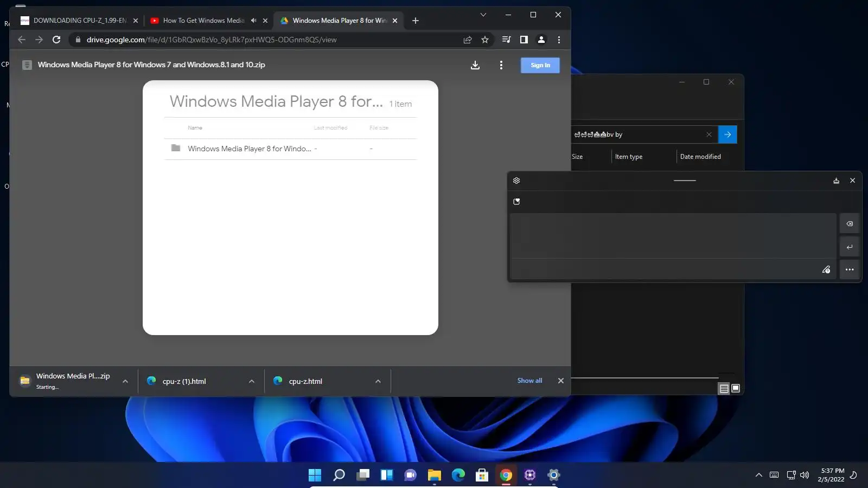This screenshot has height=488, width=868.
Task: Share this page icon in address bar
Action: point(468,40)
